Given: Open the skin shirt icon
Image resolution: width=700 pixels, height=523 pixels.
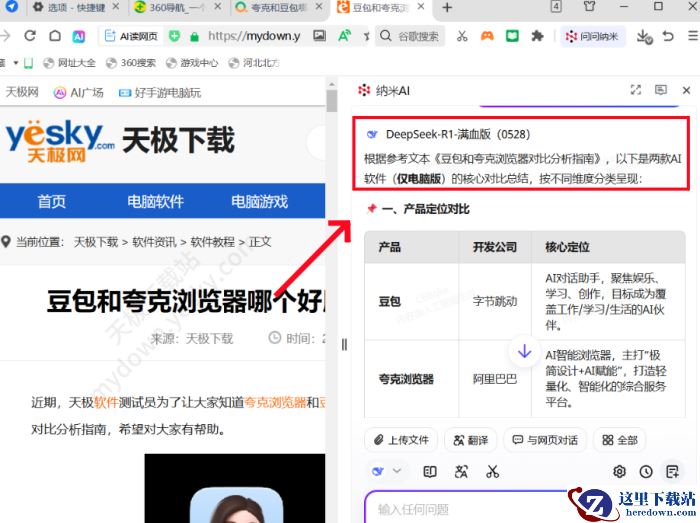Looking at the screenshot, I should pos(589,6).
